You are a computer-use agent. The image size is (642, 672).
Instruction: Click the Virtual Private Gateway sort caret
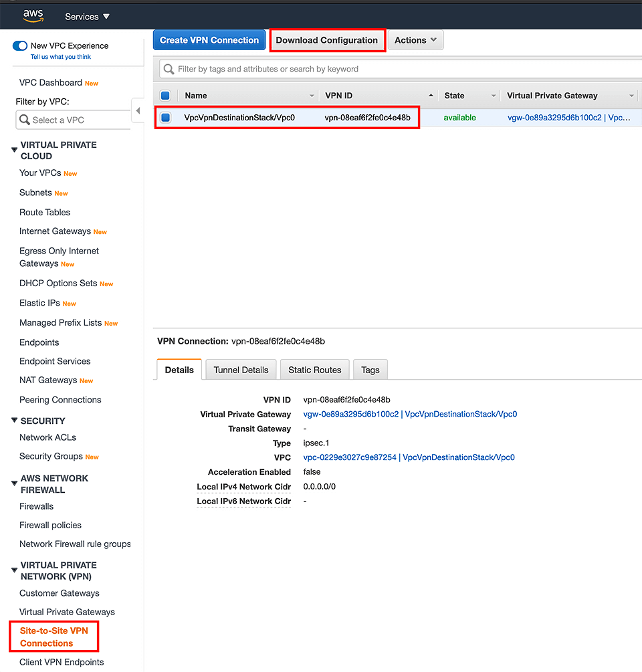click(x=632, y=95)
